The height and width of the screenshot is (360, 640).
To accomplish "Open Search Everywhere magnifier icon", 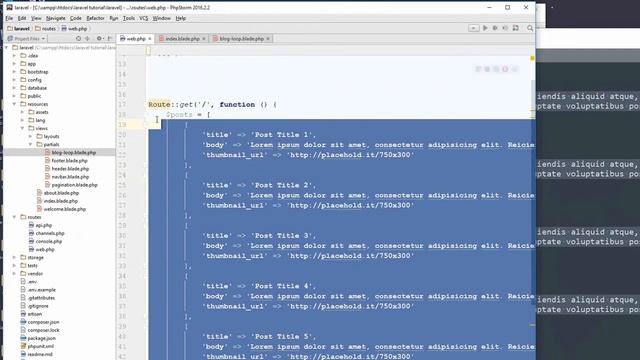I will (530, 28).
